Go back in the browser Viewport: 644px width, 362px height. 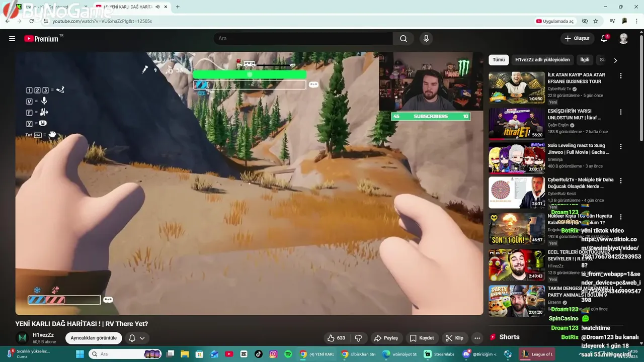[8, 21]
